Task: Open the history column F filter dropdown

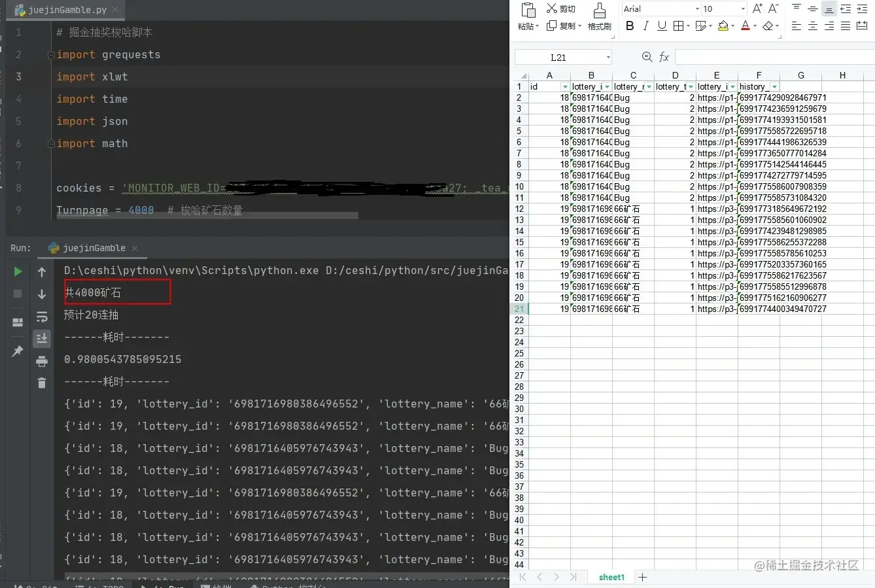Action: pos(774,86)
